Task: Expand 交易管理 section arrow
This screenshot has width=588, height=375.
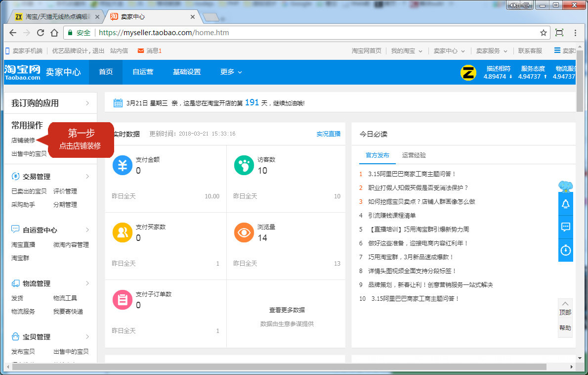Action: [x=87, y=176]
